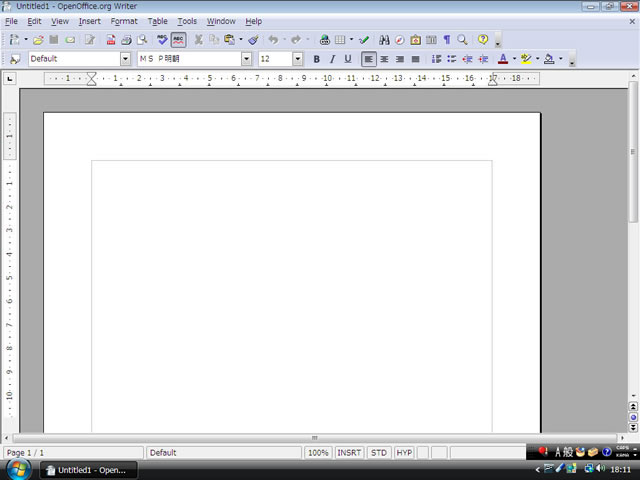Toggle INSRT insert mode in status bar
Viewport: 640px width, 480px height.
[x=349, y=453]
